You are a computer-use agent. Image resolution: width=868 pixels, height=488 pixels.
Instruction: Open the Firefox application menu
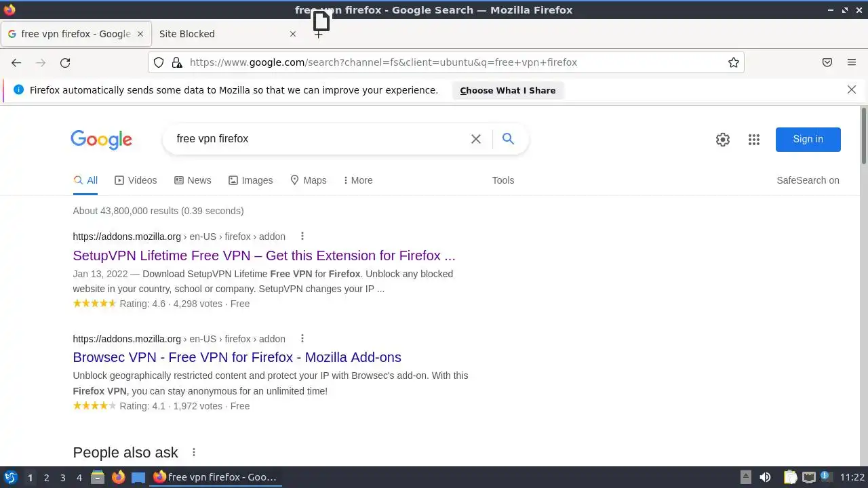click(852, 62)
